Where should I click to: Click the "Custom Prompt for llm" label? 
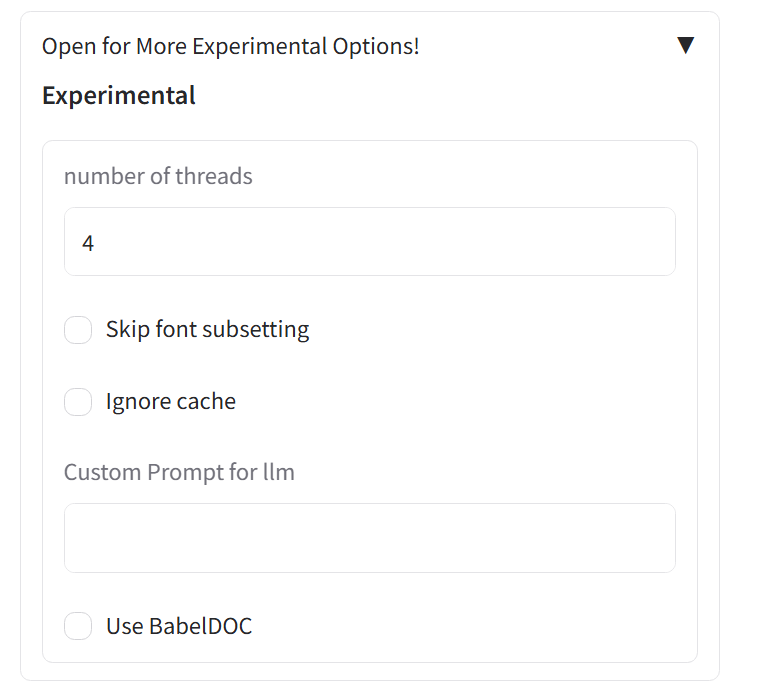(179, 472)
